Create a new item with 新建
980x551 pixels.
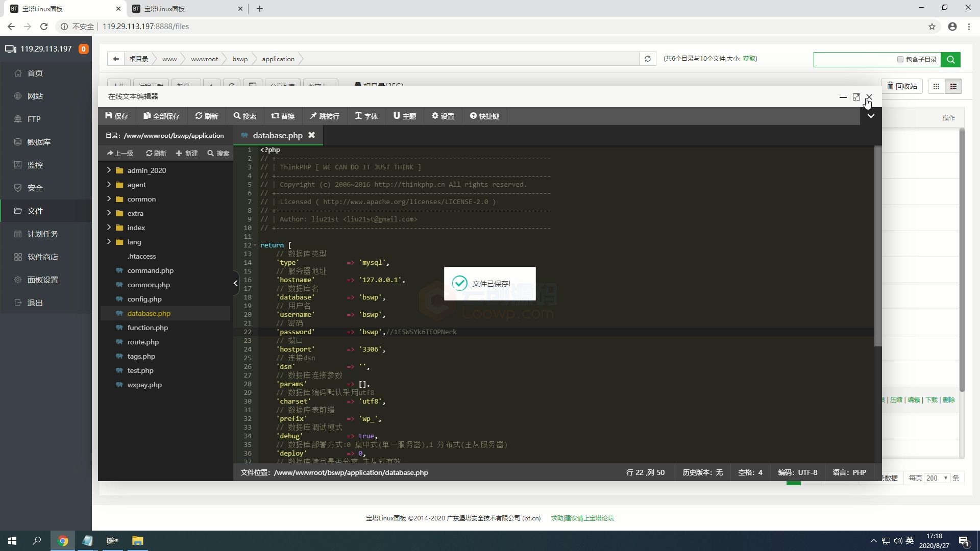187,153
